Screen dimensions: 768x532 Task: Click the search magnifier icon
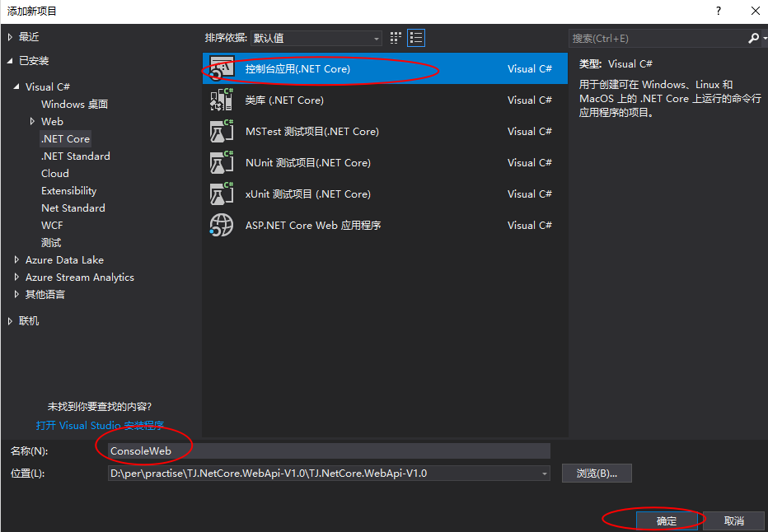tap(754, 38)
